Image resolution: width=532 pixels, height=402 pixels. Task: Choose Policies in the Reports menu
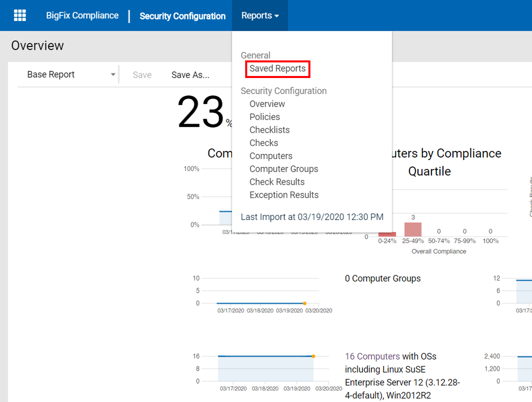[264, 117]
